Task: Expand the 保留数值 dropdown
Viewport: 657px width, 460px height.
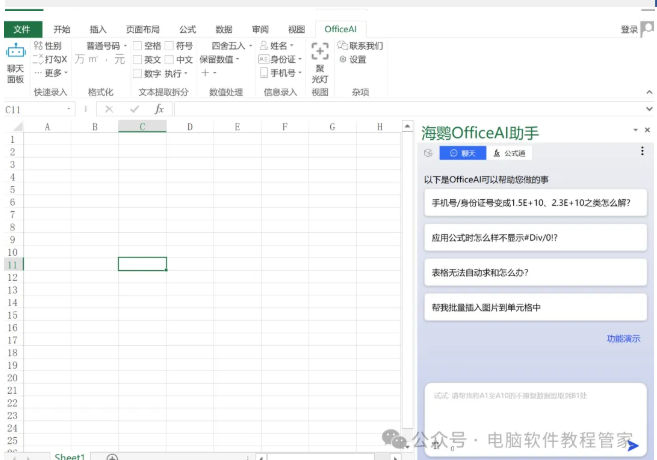Action: click(238, 59)
